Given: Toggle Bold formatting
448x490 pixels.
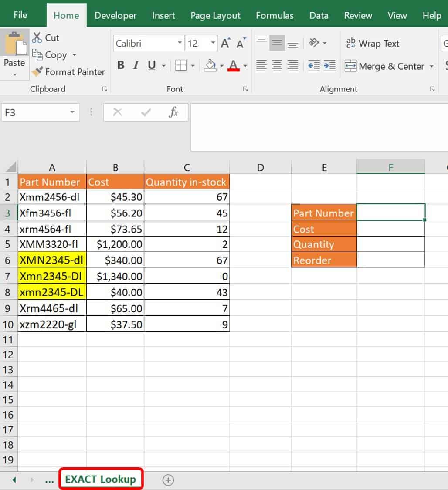Looking at the screenshot, I should pyautogui.click(x=121, y=65).
